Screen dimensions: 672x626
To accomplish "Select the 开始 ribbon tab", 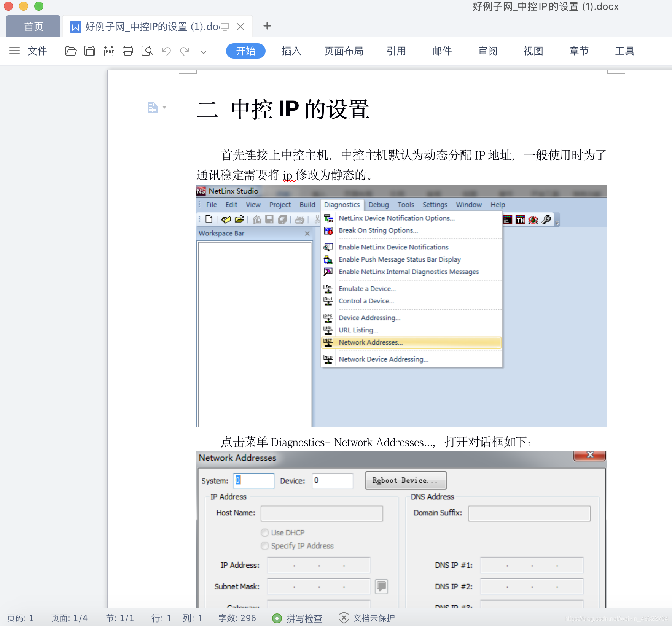I will click(x=245, y=51).
